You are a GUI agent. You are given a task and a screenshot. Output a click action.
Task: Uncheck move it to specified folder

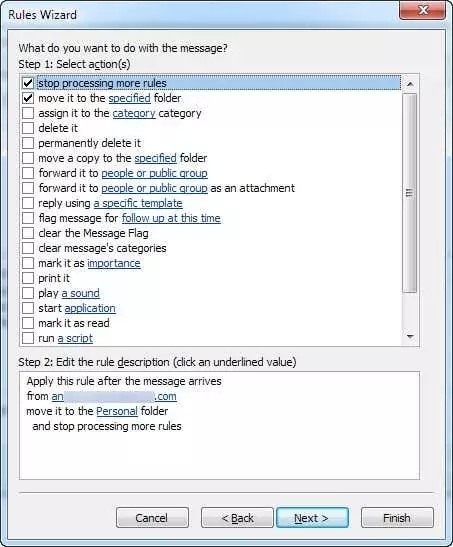click(28, 98)
